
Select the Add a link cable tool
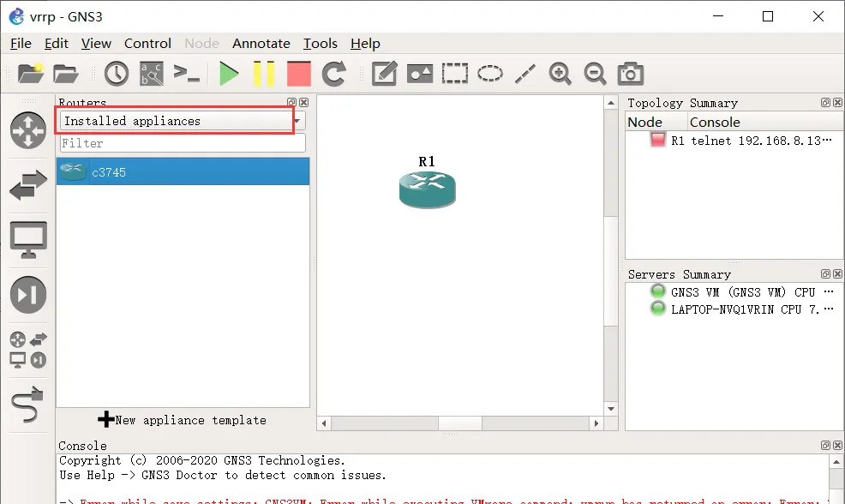click(x=27, y=405)
